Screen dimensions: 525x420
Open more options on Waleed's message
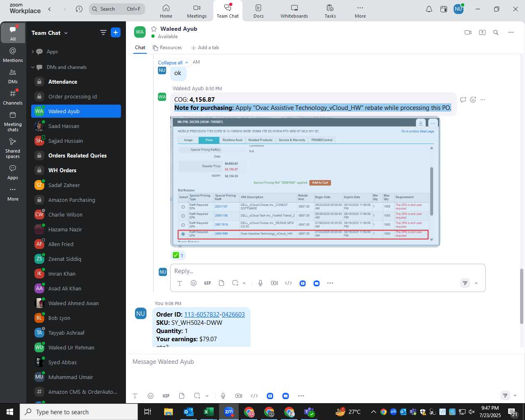[483, 100]
